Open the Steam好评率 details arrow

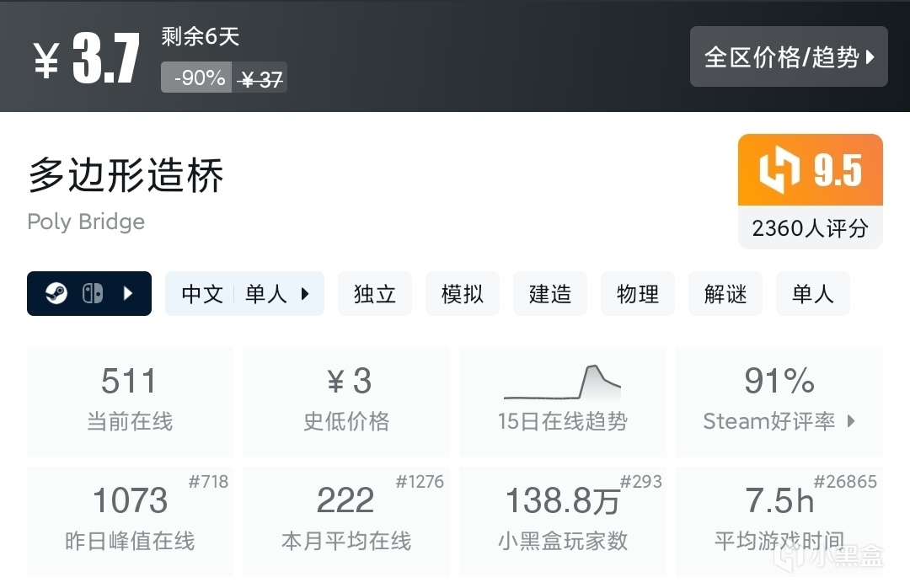851,421
